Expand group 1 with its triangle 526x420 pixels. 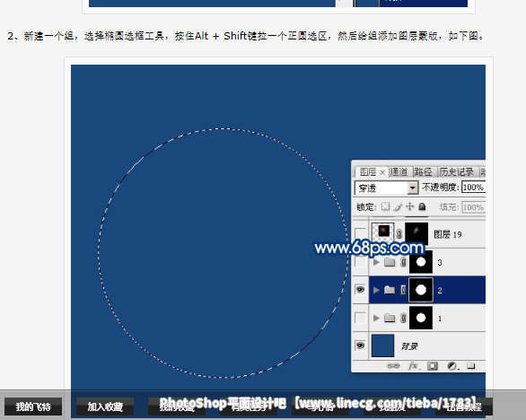376,318
